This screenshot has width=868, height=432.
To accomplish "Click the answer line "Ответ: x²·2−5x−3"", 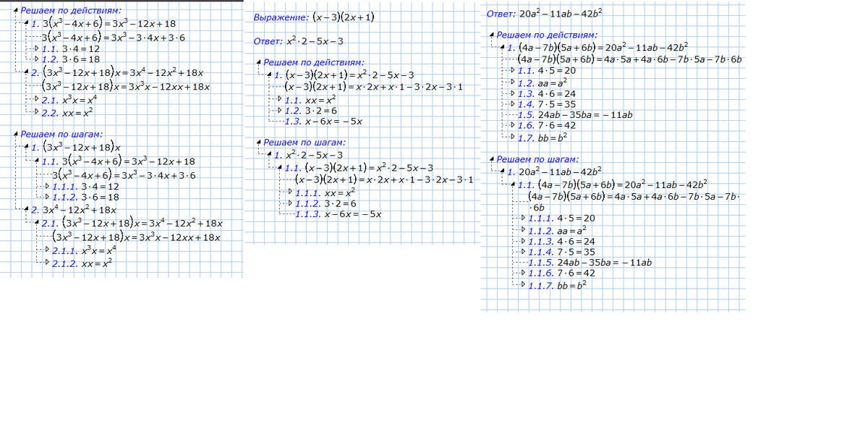I will 299,41.
